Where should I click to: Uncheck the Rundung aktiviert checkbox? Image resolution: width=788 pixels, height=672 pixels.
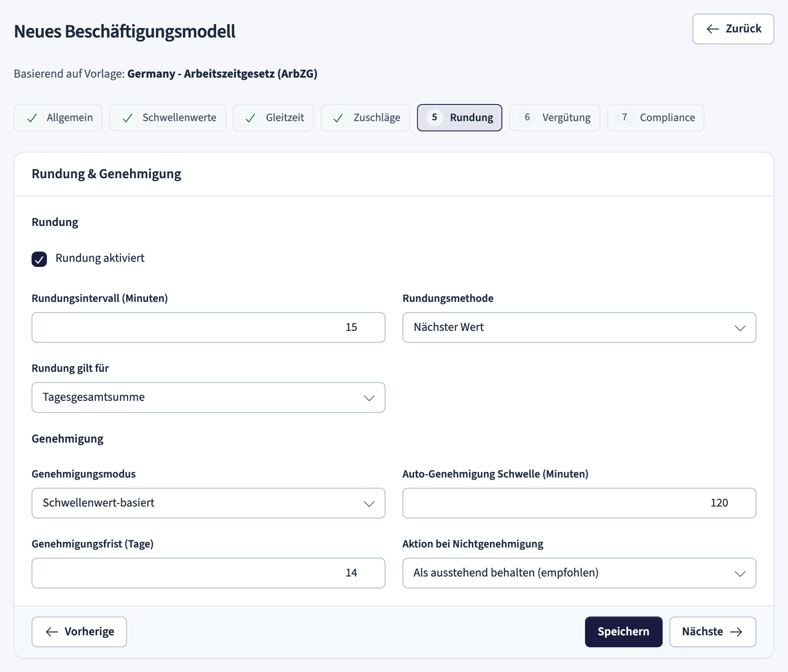[39, 259]
